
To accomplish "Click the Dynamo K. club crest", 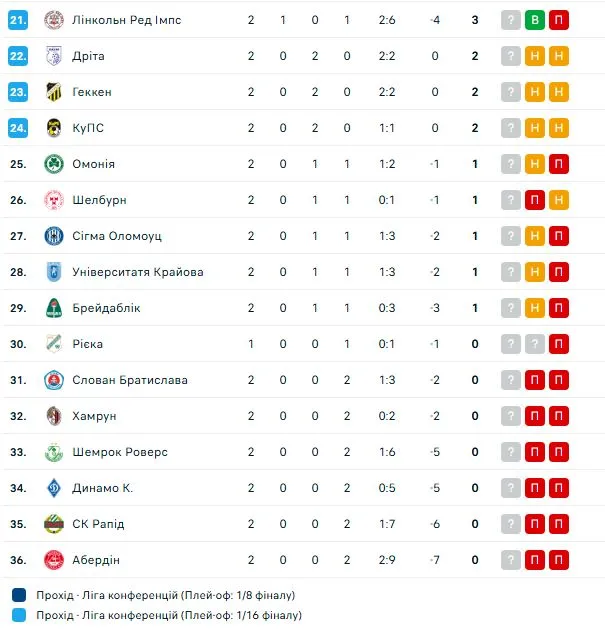I will point(54,488).
